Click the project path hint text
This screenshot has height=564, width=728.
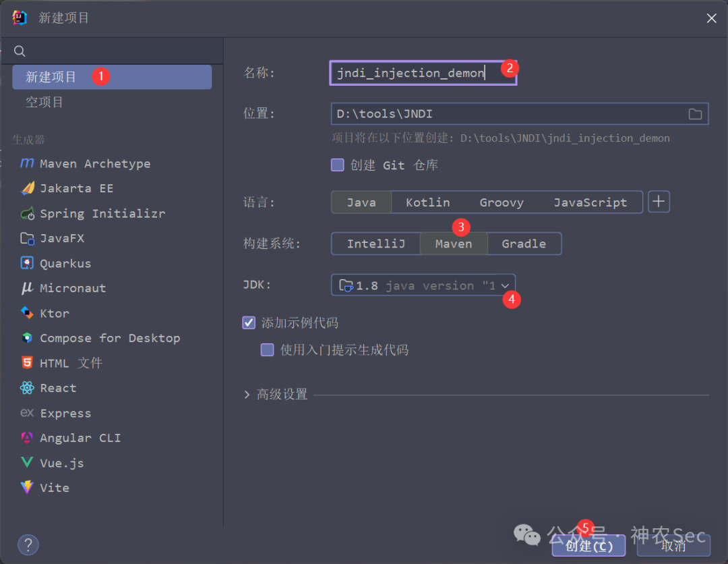[500, 138]
